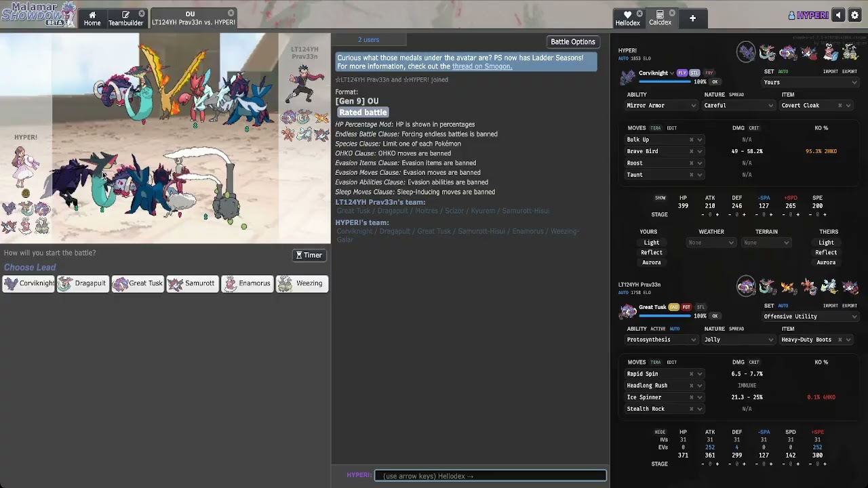Toggle Corviknight's FRY tera type badge
868x488 pixels.
[x=709, y=73]
